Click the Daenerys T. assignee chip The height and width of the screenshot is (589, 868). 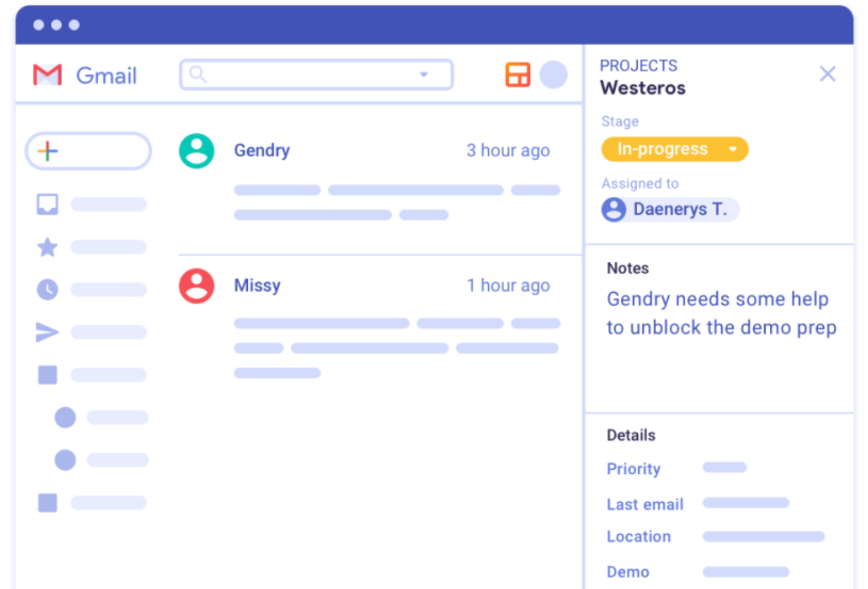coord(670,210)
